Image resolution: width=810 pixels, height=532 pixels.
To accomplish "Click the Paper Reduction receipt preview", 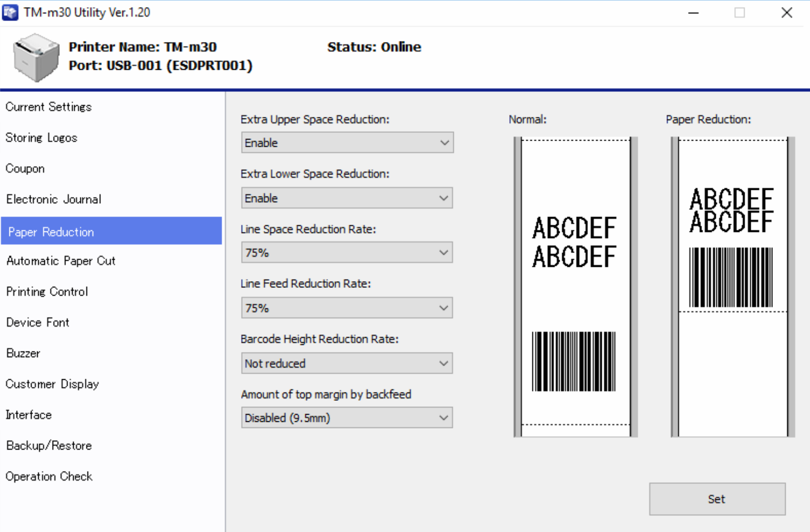I will [732, 287].
